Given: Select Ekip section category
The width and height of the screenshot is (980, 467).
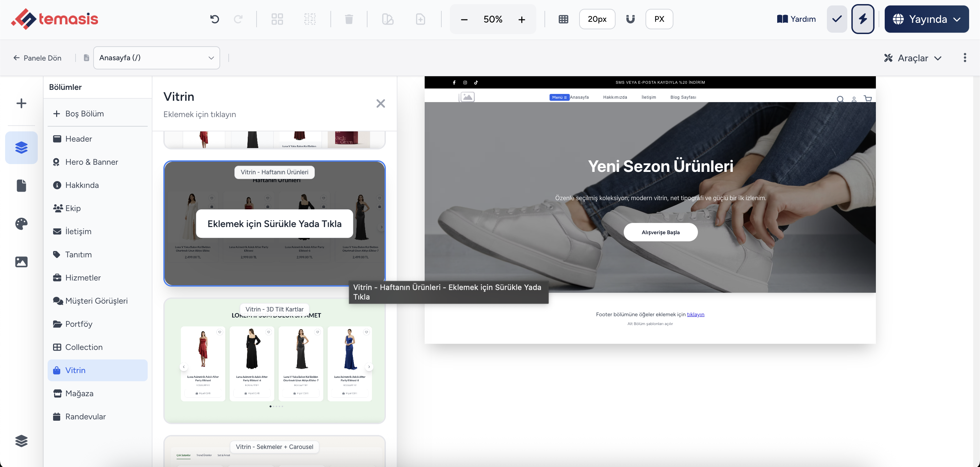Looking at the screenshot, I should point(97,208).
